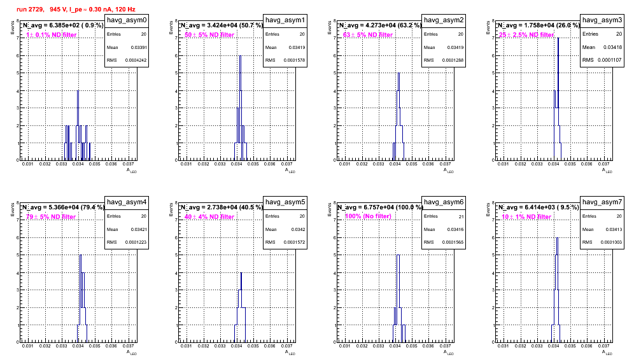Image resolution: width=634 pixels, height=364 pixels.
Task: Click the A_LED axis title of havg_asym0 plot
Action: coord(131,171)
